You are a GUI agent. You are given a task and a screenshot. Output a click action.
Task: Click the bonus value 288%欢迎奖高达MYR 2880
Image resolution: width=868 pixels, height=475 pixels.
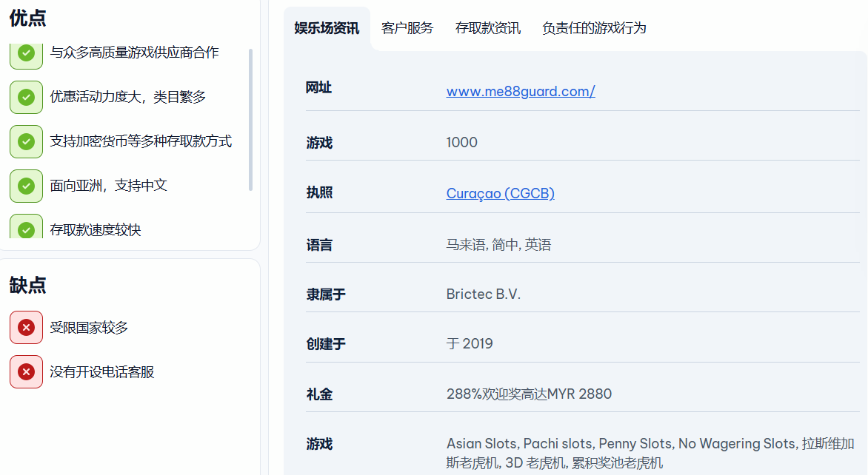[530, 394]
